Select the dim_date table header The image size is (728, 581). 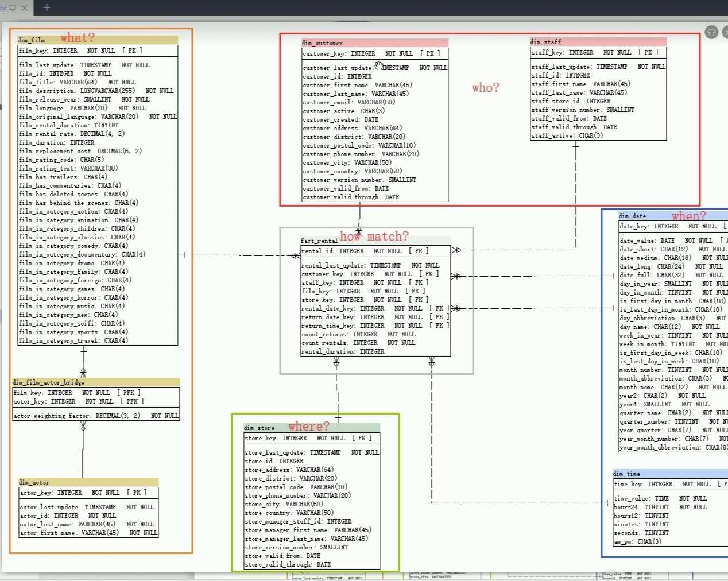coord(673,216)
